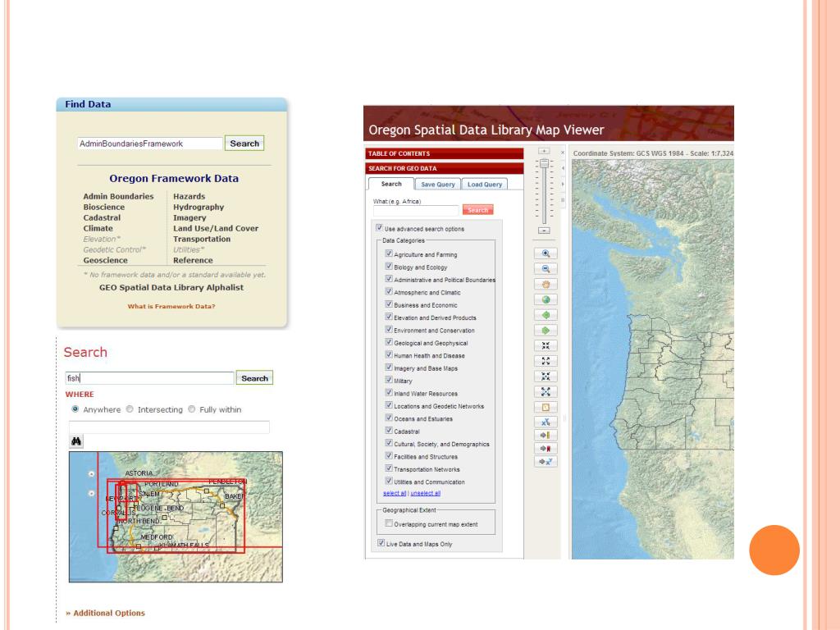Click the red Search button in map viewer
The width and height of the screenshot is (840, 630).
[x=478, y=210]
